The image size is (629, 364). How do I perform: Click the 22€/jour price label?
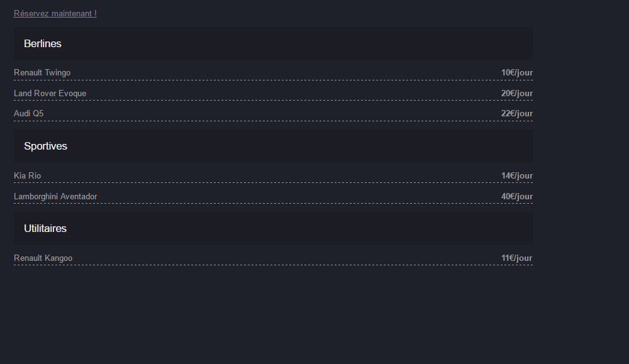tap(516, 113)
